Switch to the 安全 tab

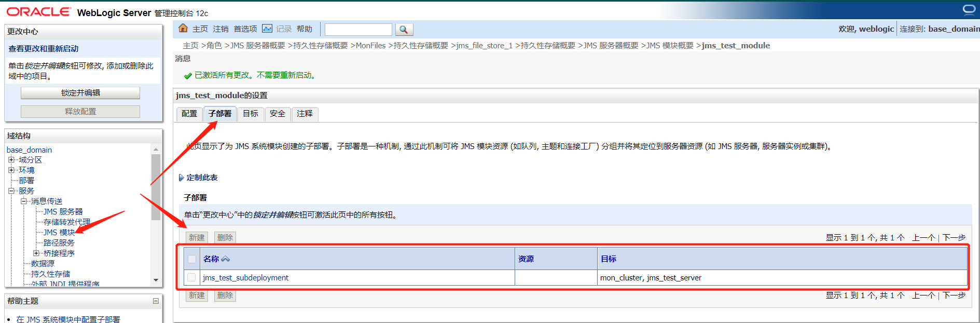[278, 114]
